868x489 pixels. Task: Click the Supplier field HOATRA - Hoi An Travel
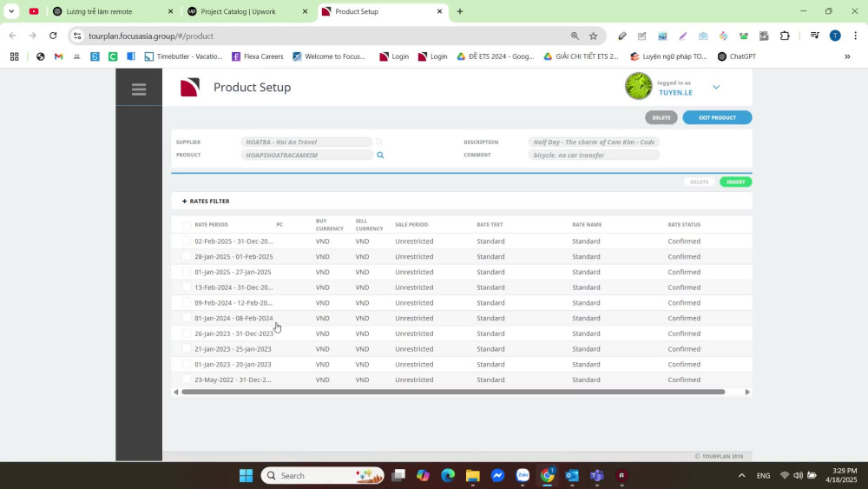point(306,142)
